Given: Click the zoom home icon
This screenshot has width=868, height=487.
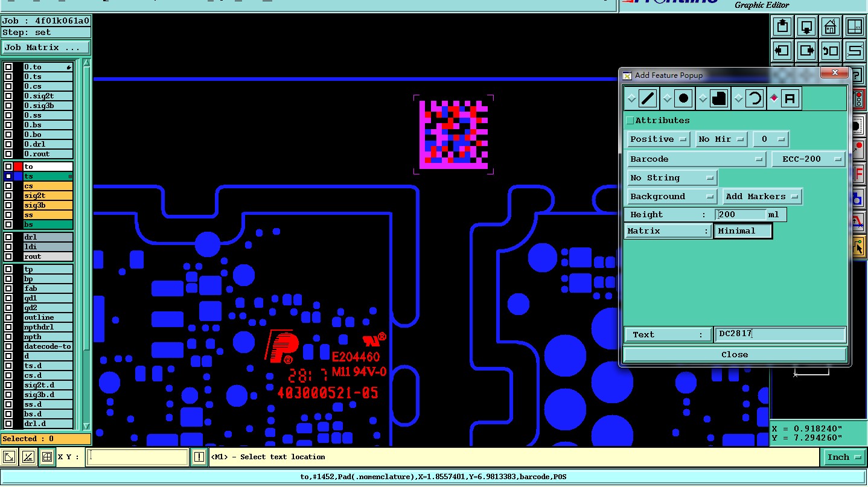Looking at the screenshot, I should point(831,27).
